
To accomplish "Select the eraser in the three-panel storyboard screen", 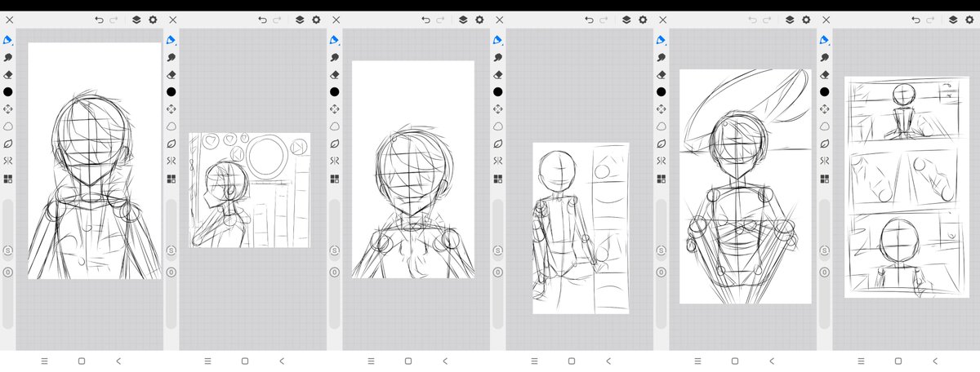I will [824, 74].
